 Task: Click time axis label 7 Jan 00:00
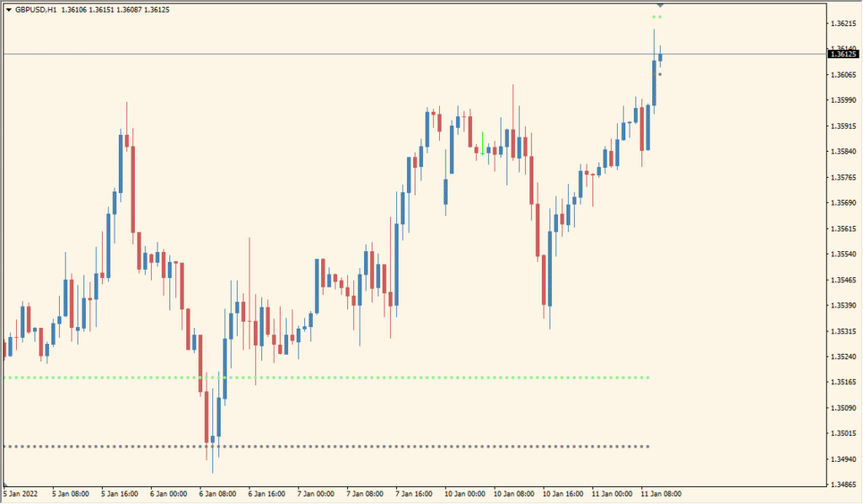tap(315, 494)
